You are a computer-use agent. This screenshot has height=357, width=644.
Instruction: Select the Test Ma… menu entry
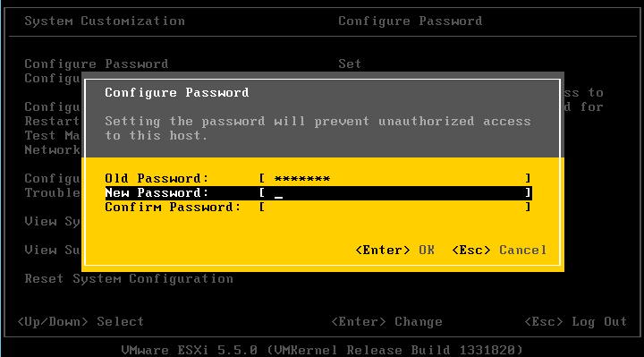pyautogui.click(x=52, y=135)
